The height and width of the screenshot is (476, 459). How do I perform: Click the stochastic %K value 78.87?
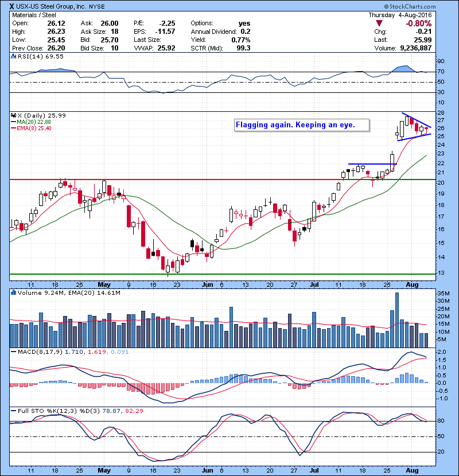coord(111,411)
